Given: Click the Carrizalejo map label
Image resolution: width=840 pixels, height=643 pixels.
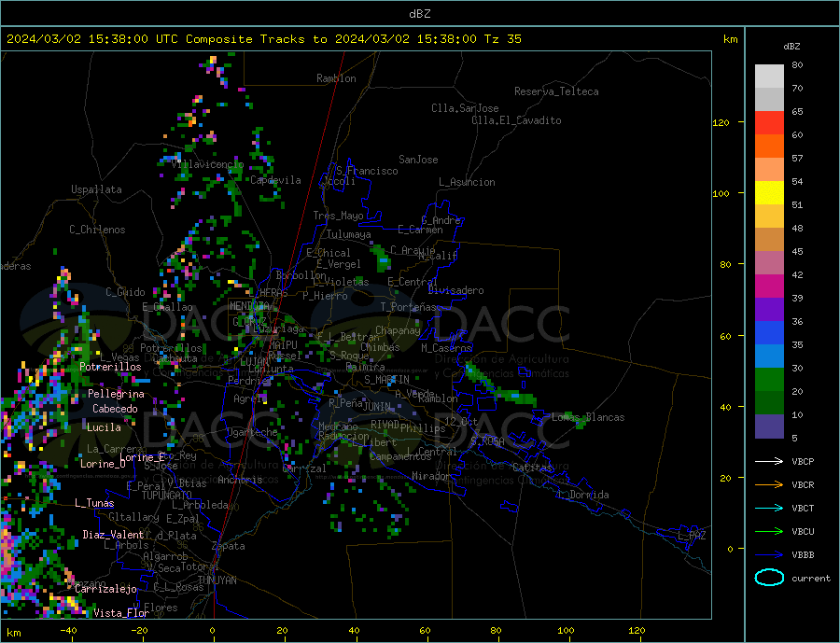Looking at the screenshot, I should click(105, 589).
